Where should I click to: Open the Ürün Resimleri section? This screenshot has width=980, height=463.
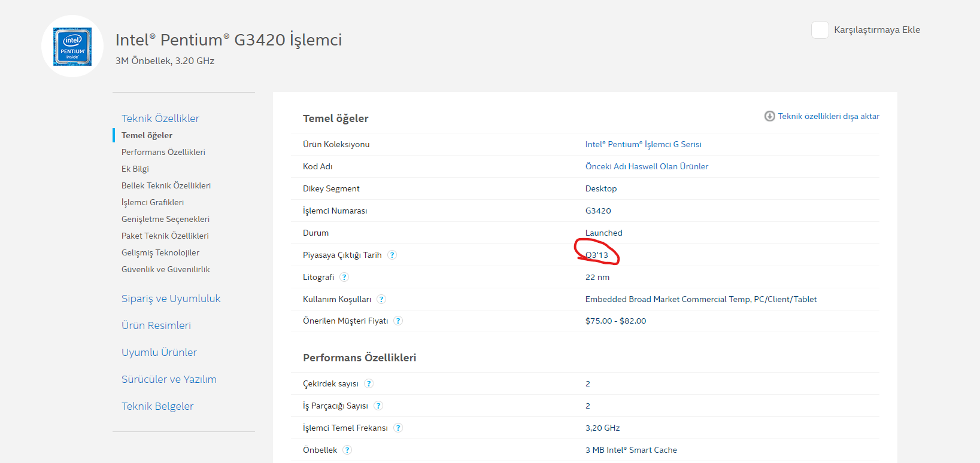pyautogui.click(x=156, y=325)
